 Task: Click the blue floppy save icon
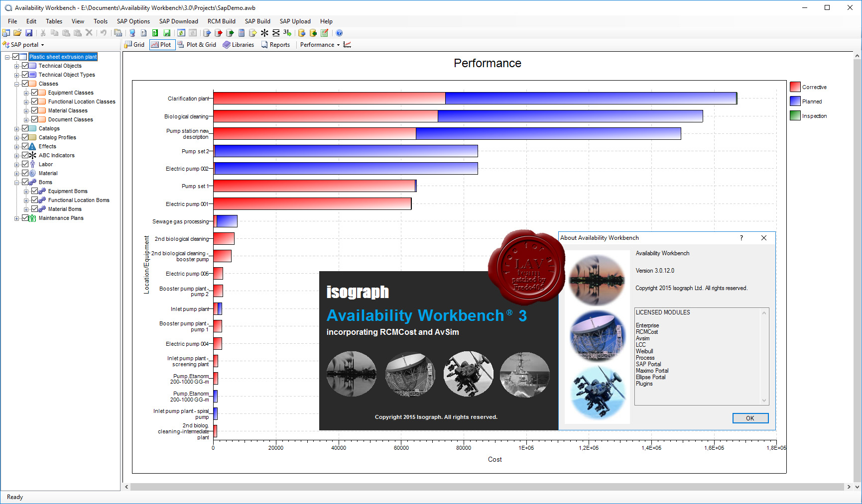(x=29, y=33)
